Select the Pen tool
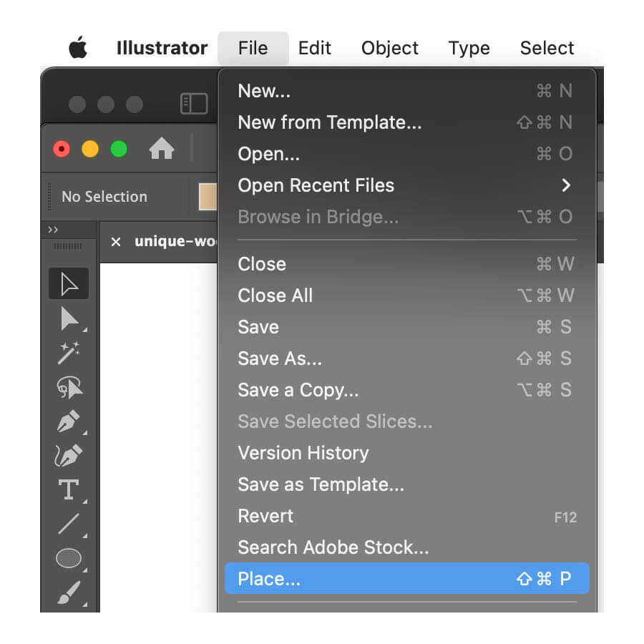Screen dimensions: 644x644 coord(68,421)
